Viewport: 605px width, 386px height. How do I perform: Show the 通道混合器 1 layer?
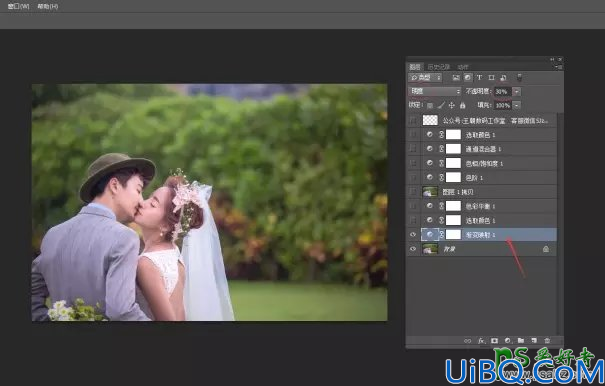[x=413, y=149]
